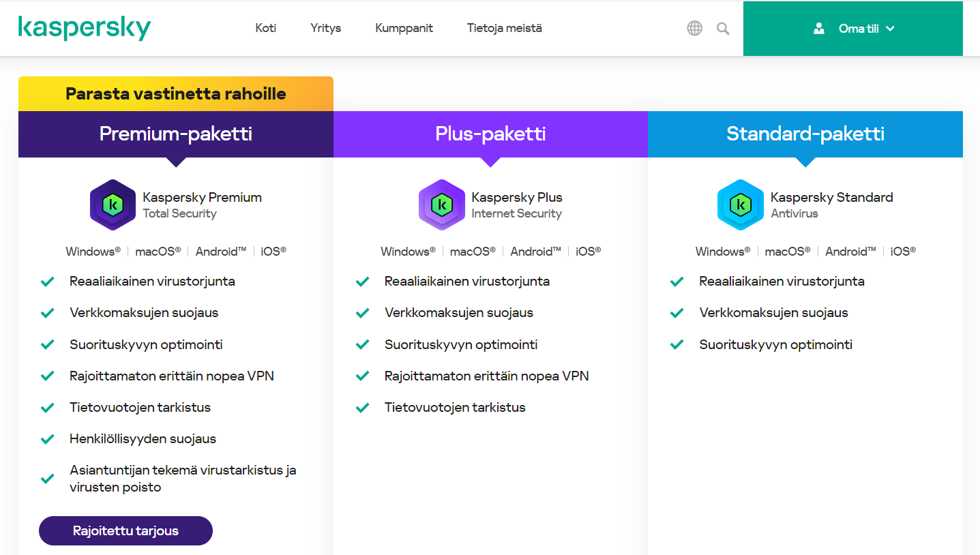
Task: Select the Standard-paketti header
Action: [x=805, y=134]
